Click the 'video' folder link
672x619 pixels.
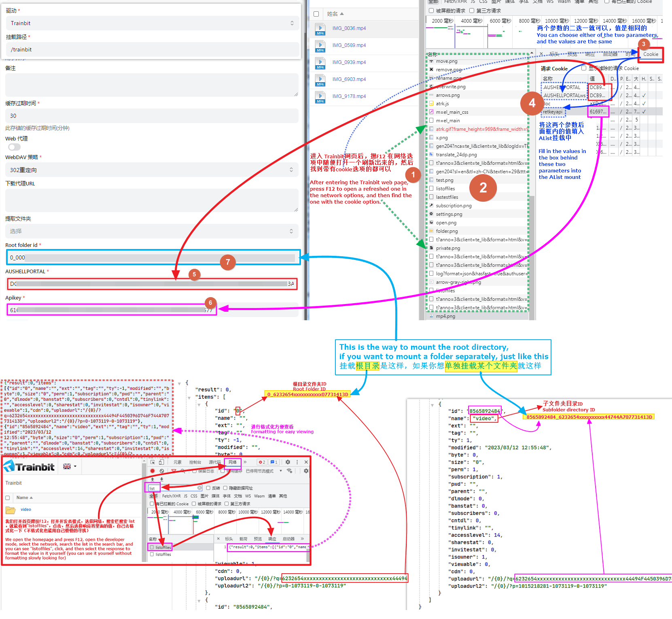coord(26,510)
